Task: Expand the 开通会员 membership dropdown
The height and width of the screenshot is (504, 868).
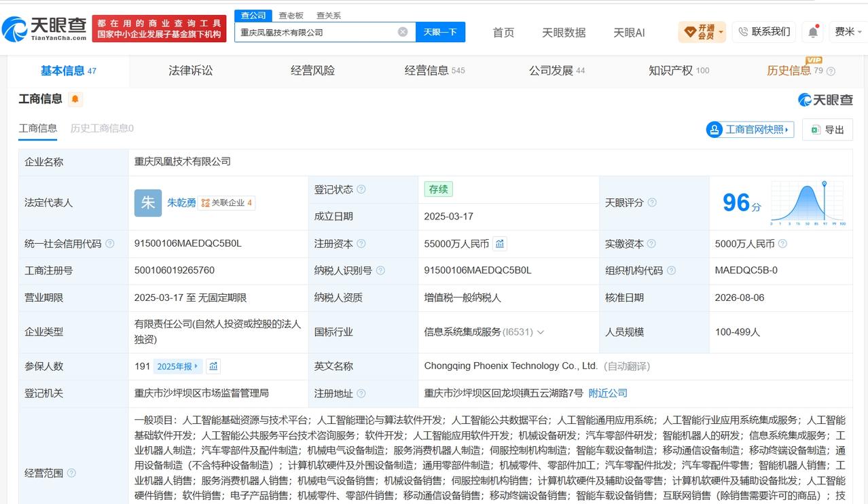Action: point(702,32)
